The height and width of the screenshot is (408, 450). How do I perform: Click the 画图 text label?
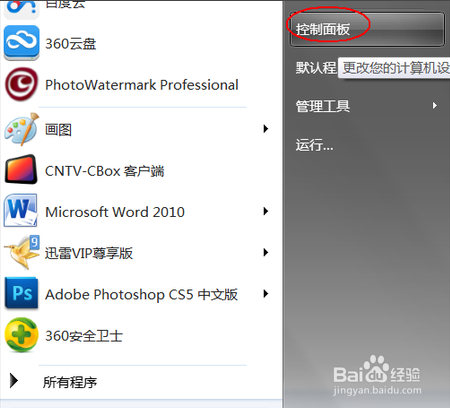[x=58, y=129]
